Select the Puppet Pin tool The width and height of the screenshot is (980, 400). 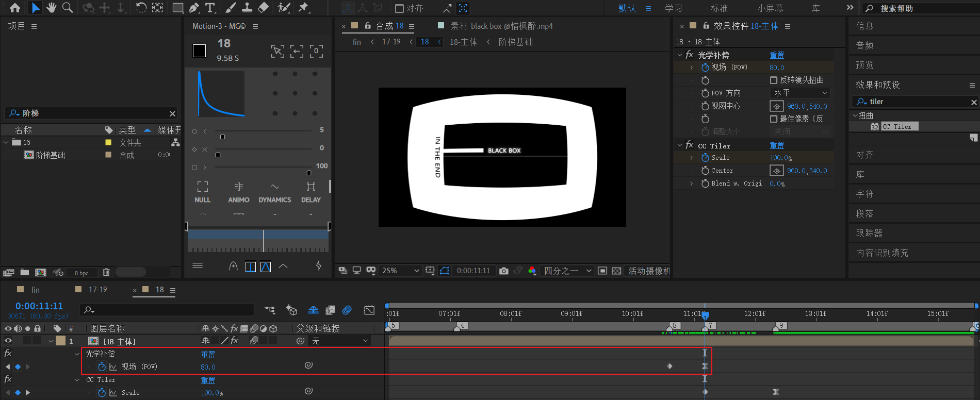tap(304, 8)
